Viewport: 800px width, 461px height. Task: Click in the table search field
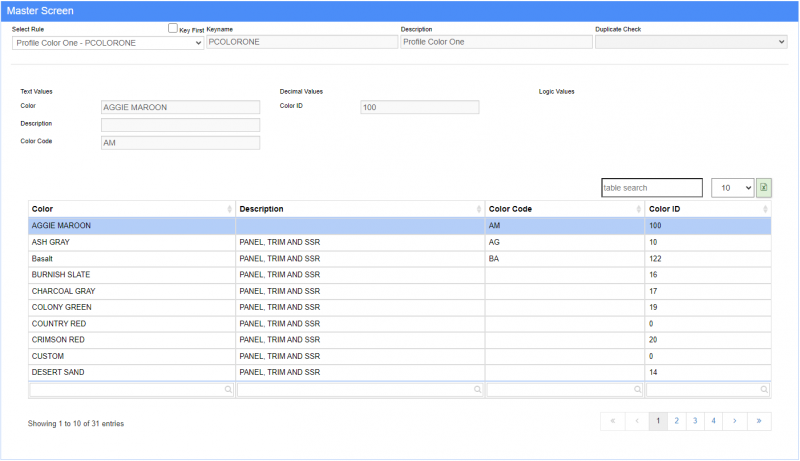[651, 188]
